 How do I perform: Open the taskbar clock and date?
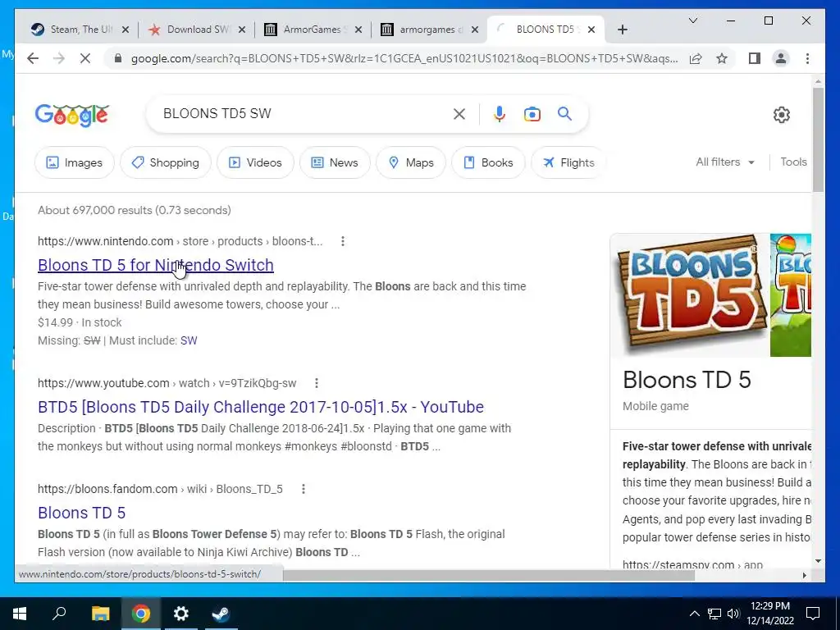pyautogui.click(x=769, y=614)
